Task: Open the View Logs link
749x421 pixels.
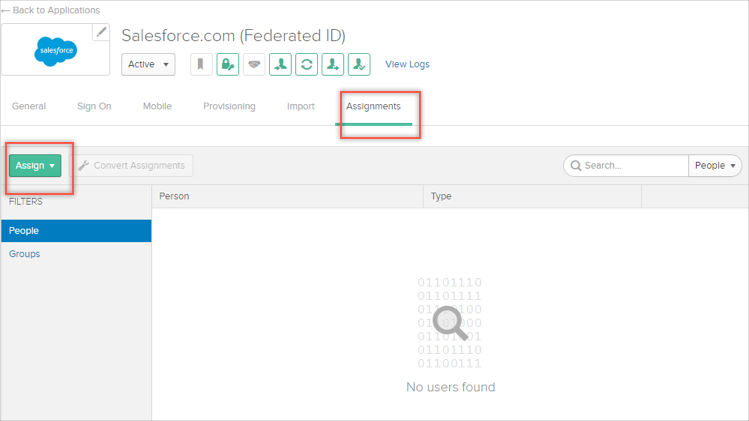Action: point(407,64)
